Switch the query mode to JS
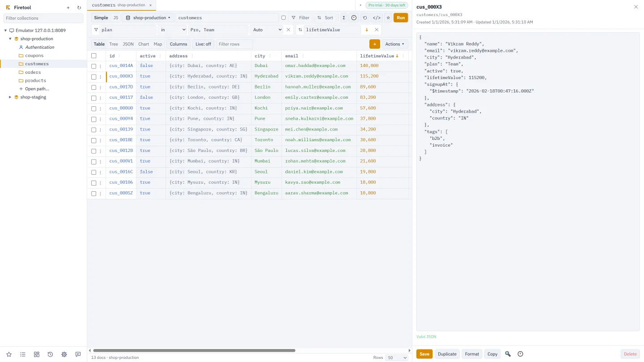Viewport: 644px width, 362px height. (x=116, y=18)
